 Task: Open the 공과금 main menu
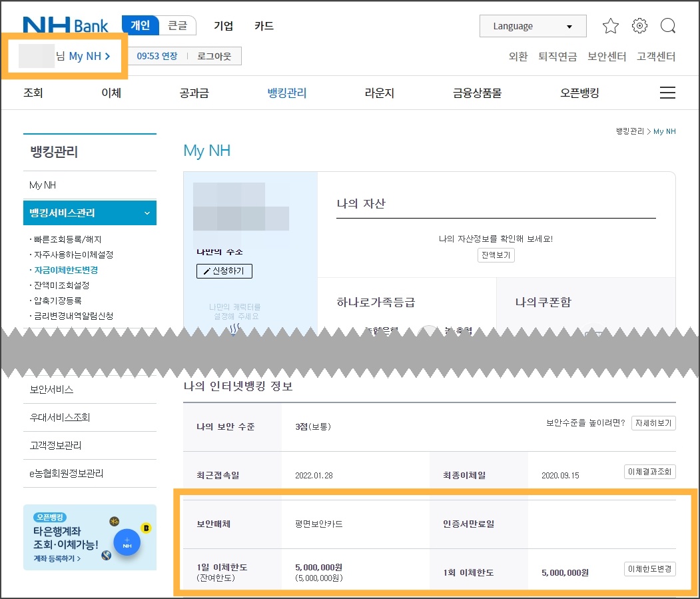(x=194, y=93)
